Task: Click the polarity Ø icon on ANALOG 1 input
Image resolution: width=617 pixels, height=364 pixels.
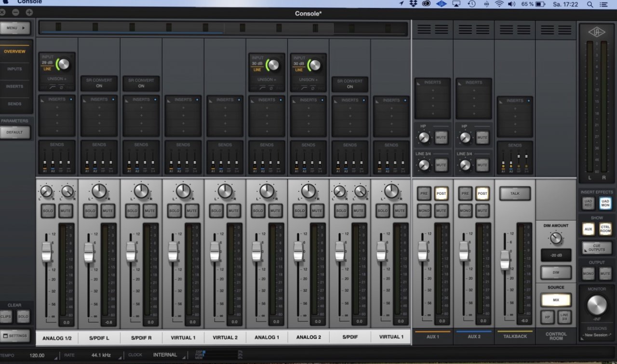Action: pyautogui.click(x=271, y=88)
